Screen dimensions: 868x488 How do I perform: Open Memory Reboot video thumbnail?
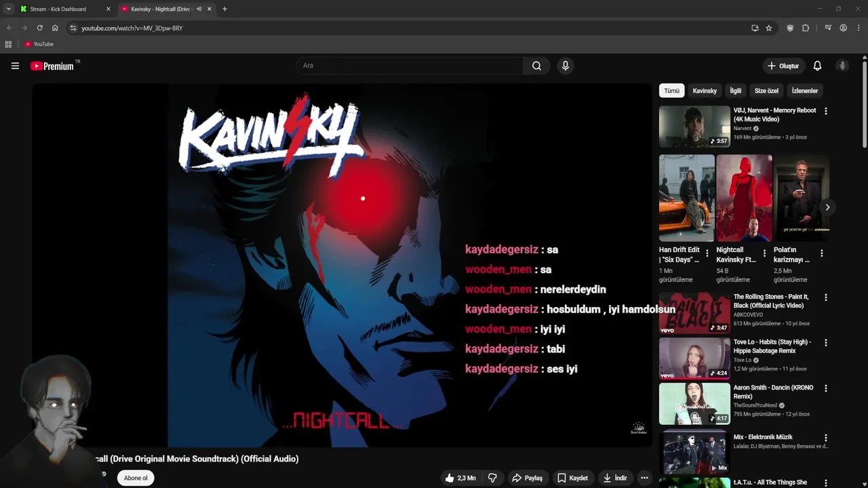click(694, 126)
